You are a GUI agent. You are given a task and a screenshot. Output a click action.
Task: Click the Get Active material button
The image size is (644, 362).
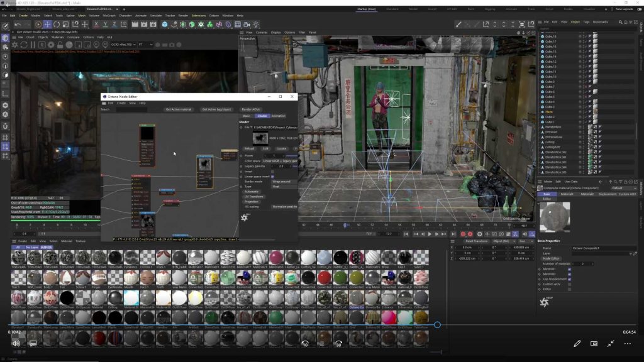[179, 109]
